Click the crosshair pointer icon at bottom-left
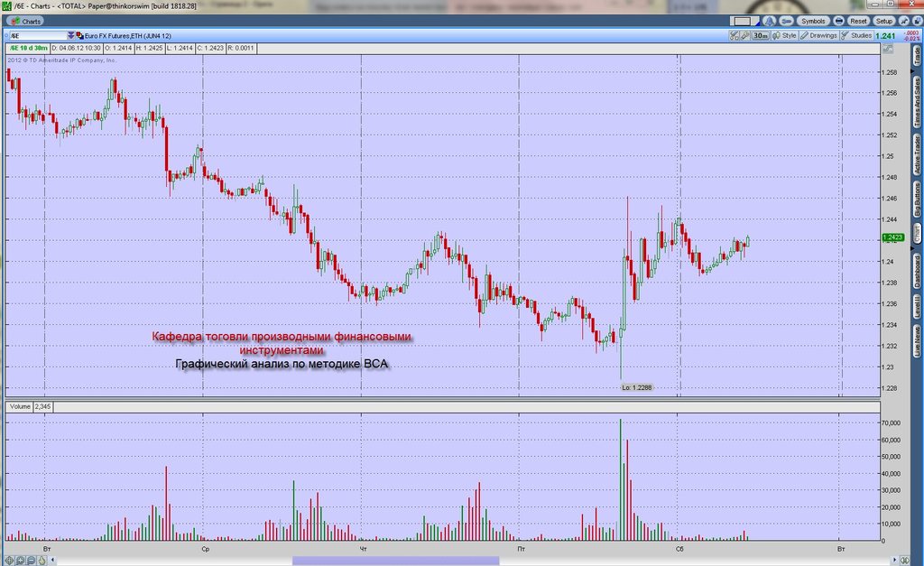This screenshot has width=924, height=566. tap(9, 560)
